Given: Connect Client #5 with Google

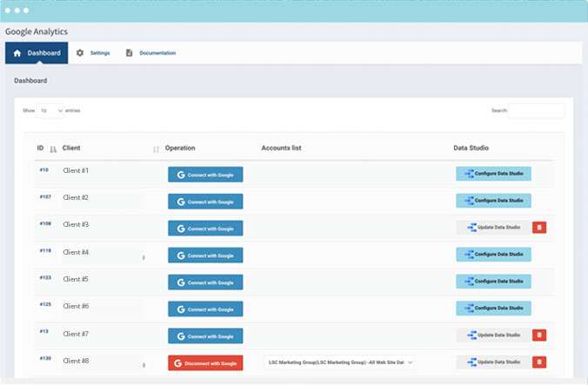Looking at the screenshot, I should [205, 282].
